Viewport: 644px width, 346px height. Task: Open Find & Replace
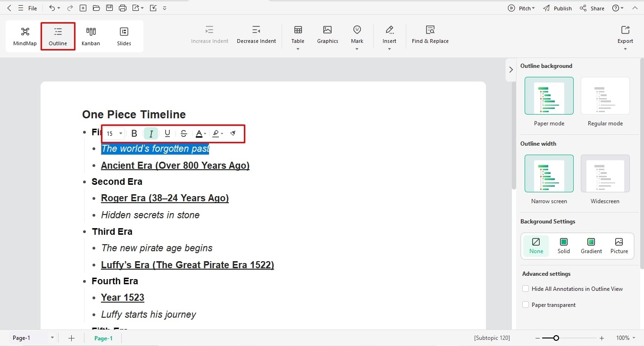430,35
